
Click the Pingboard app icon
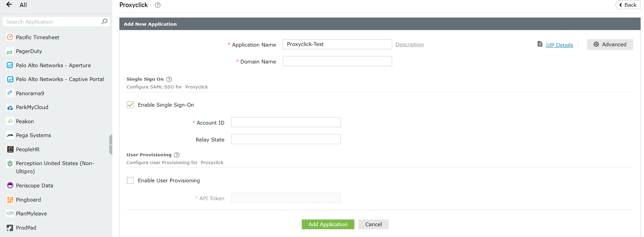[10, 200]
